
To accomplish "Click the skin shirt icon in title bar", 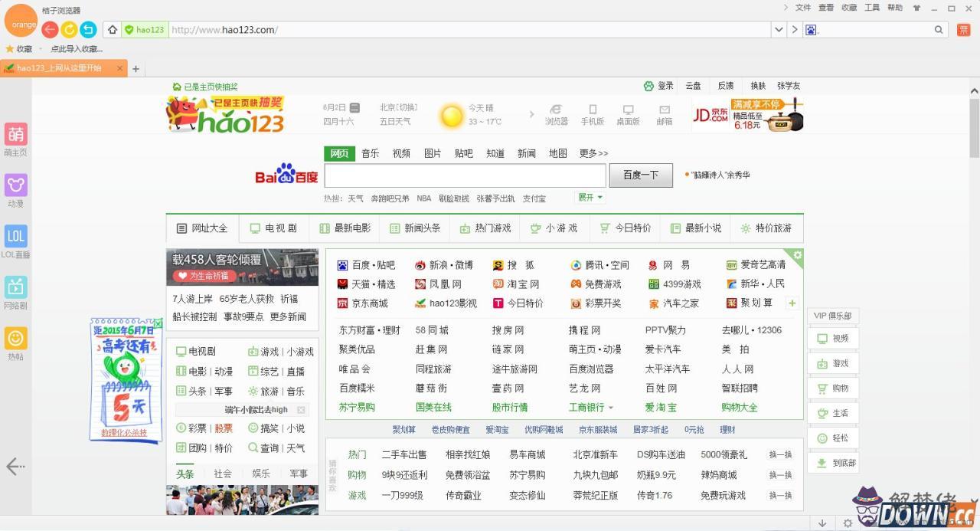I will coord(916,8).
